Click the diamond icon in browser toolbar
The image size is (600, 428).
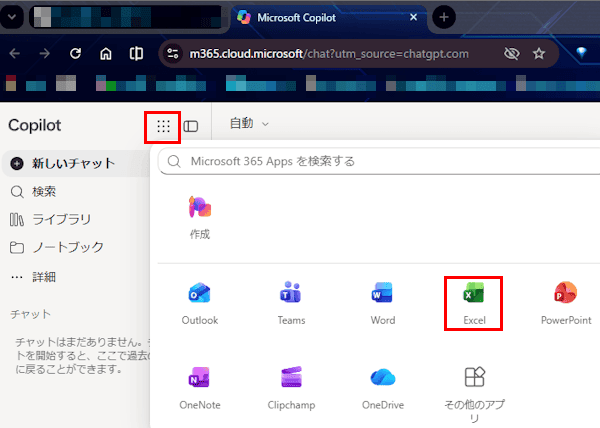tap(581, 53)
